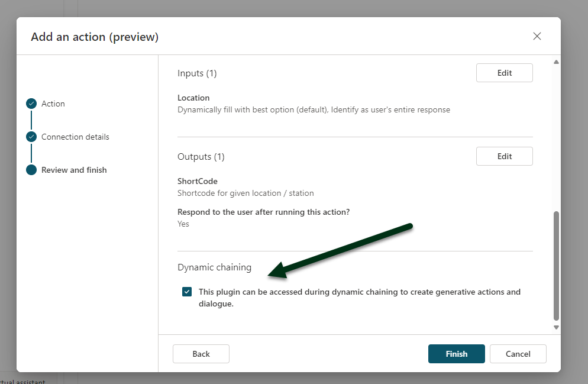Edit the Inputs section
588x384 pixels.
[504, 73]
